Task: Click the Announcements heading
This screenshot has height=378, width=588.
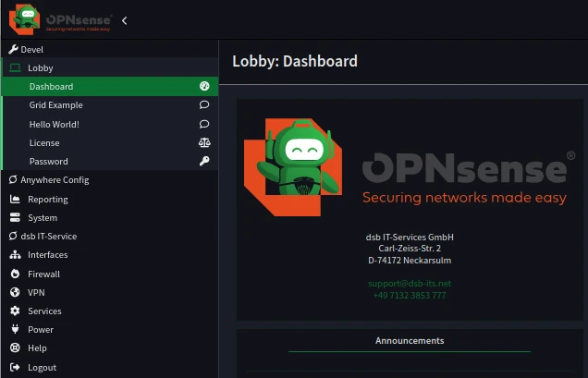Action: pyautogui.click(x=410, y=340)
